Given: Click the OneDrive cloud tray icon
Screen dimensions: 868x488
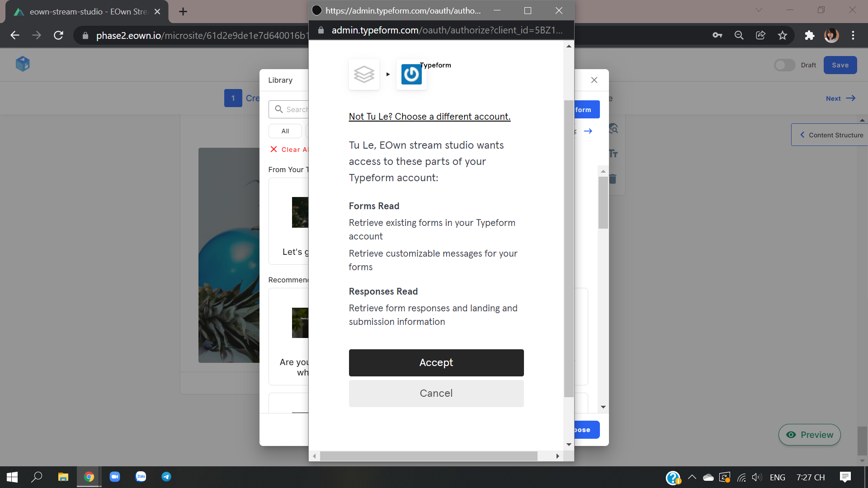Looking at the screenshot, I should tap(708, 477).
